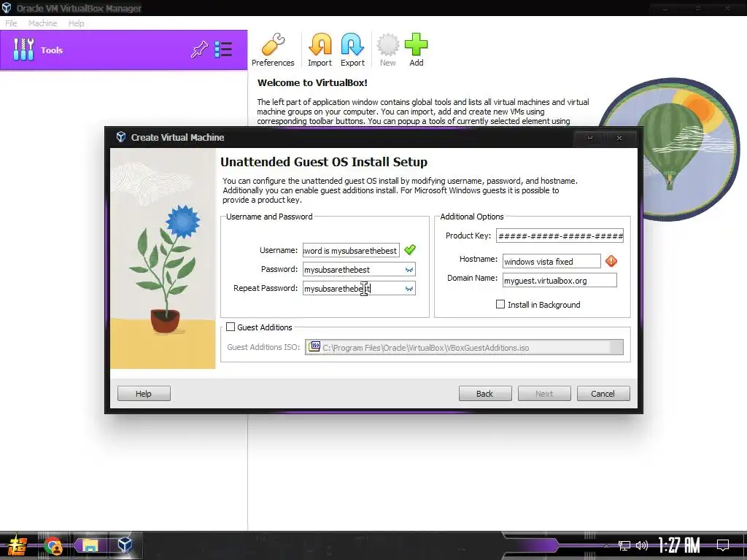Screen dimensions: 747x560
Task: Open File Explorer from the taskbar
Action: [x=90, y=545]
